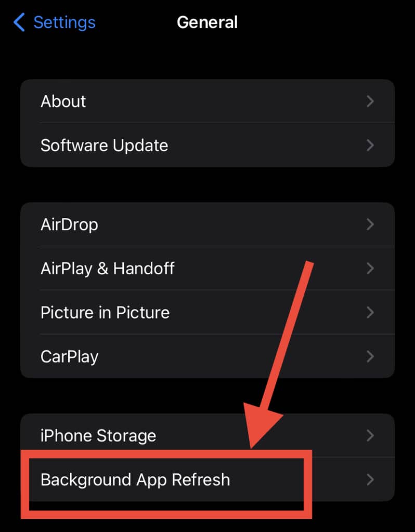Open Software Update
The width and height of the screenshot is (415, 532).
(207, 145)
